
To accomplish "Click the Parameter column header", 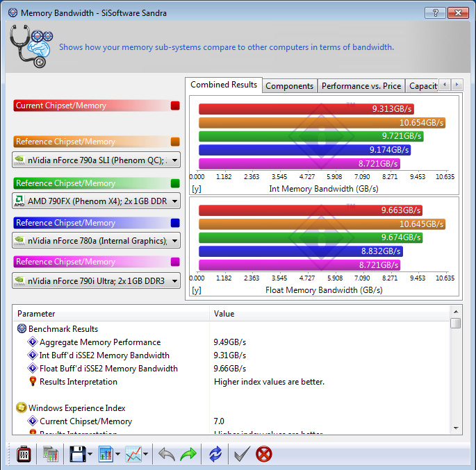I will point(110,314).
